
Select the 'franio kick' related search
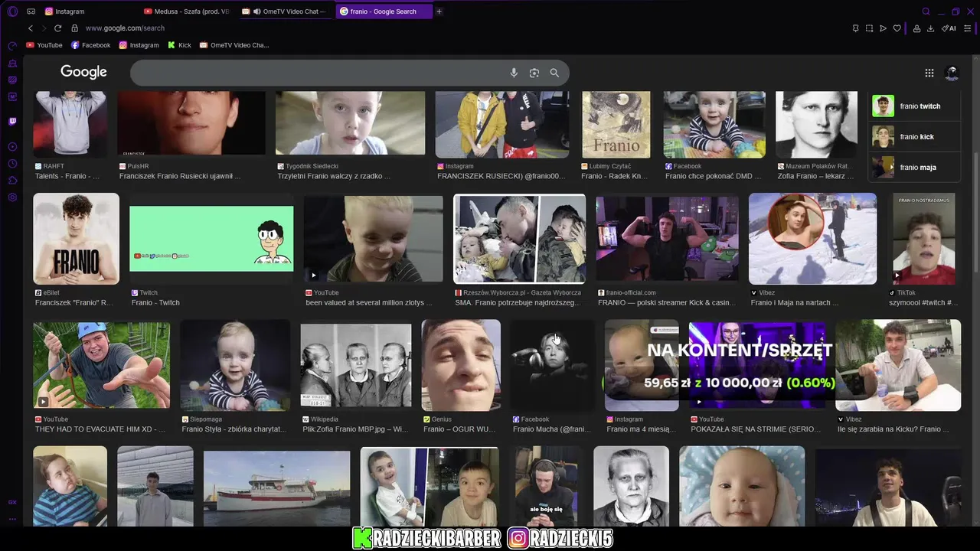coord(914,137)
